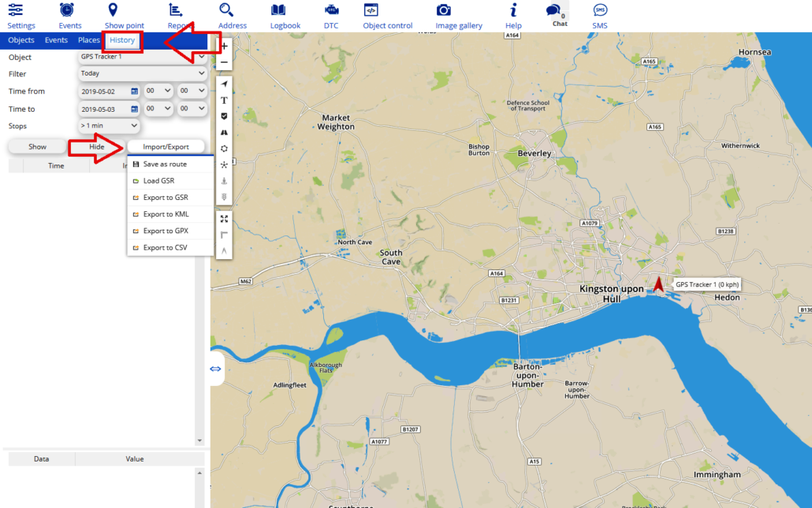Open Events alarm-clock icon in top toolbar
Image resolution: width=812 pixels, height=508 pixels.
pos(67,9)
